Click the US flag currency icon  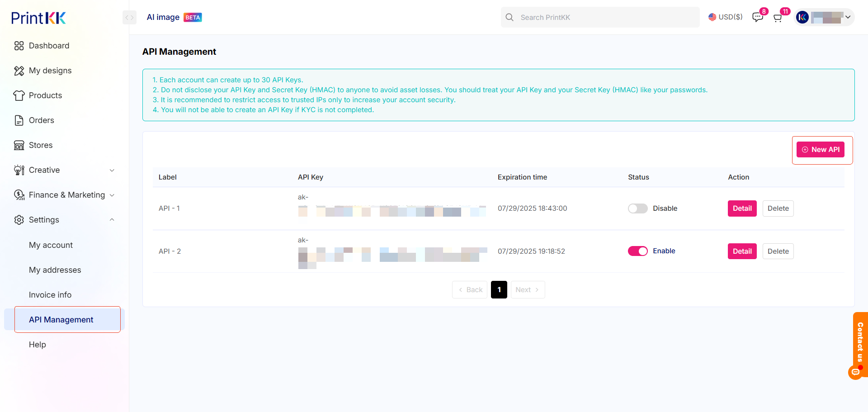pyautogui.click(x=712, y=17)
